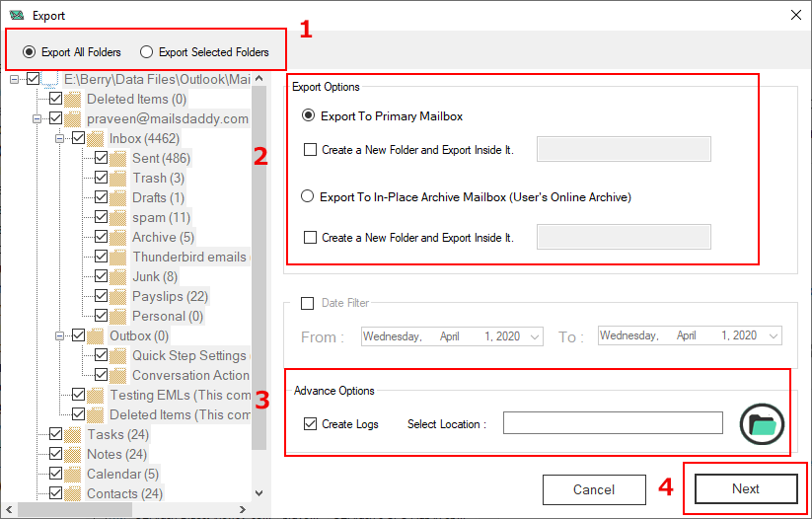Uncheck the spam (11) folder checkbox

point(101,217)
